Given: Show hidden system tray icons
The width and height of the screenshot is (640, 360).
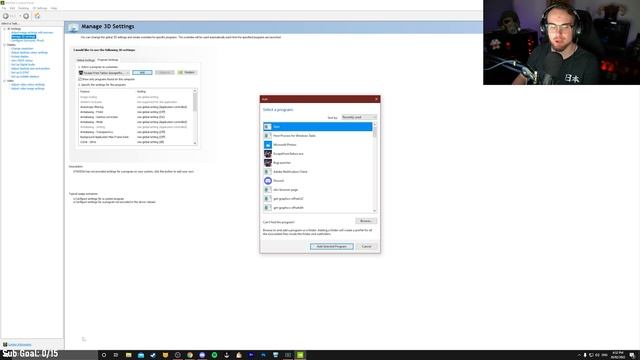Looking at the screenshot, I should [x=579, y=355].
